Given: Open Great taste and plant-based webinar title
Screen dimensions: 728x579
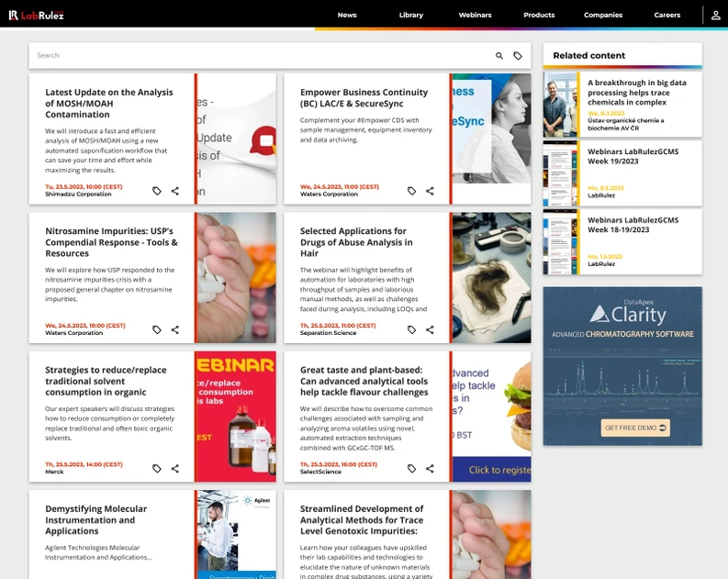Looking at the screenshot, I should point(364,381).
